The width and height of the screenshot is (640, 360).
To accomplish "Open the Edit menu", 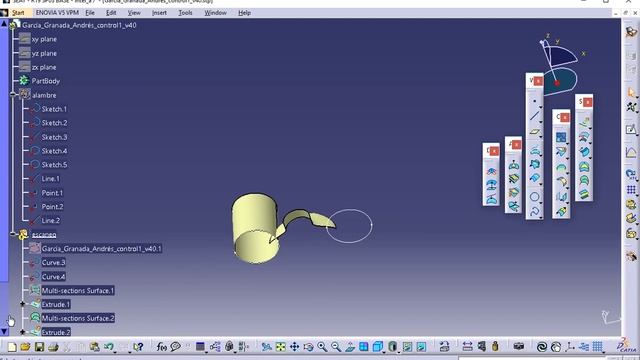I will [111, 13].
